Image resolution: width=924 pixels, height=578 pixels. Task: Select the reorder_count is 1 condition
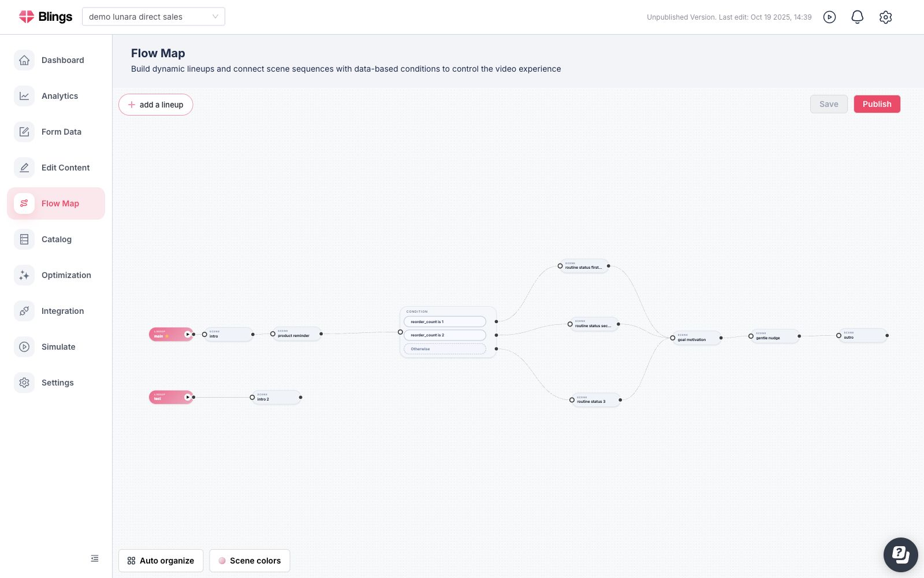pyautogui.click(x=445, y=321)
